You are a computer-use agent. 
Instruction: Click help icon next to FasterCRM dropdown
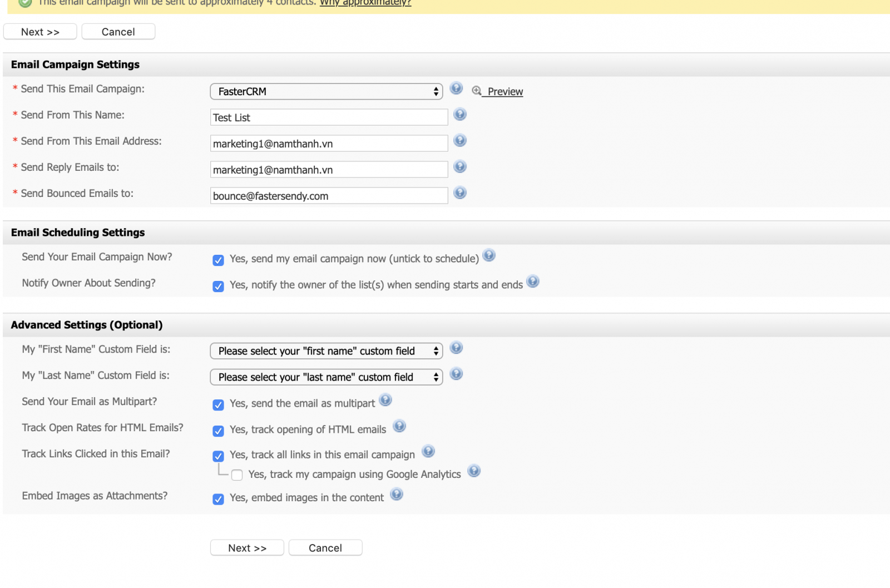(456, 88)
